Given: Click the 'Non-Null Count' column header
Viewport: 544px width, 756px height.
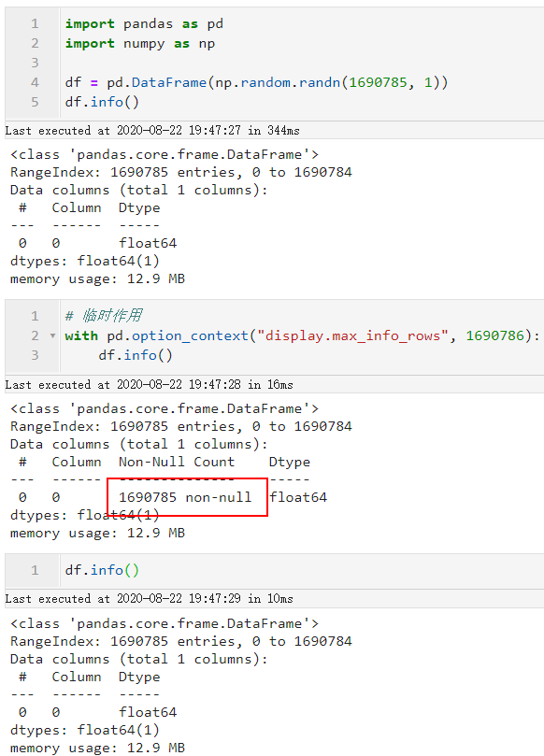Looking at the screenshot, I should (x=177, y=462).
